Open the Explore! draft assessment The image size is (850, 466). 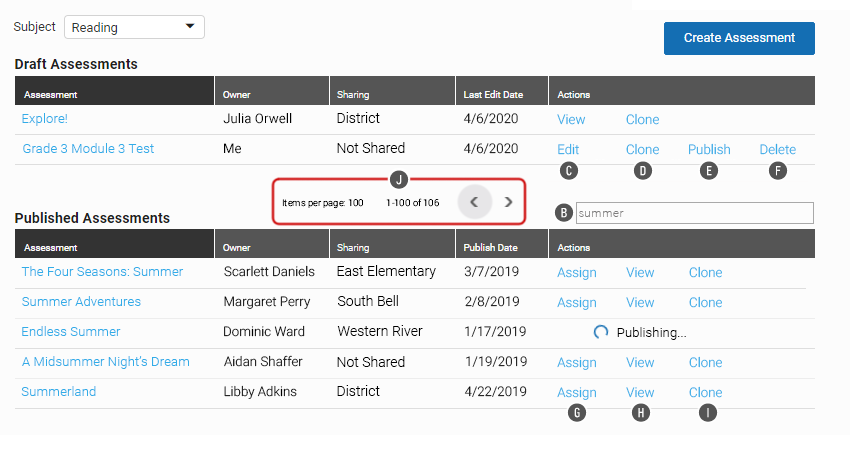coord(44,119)
